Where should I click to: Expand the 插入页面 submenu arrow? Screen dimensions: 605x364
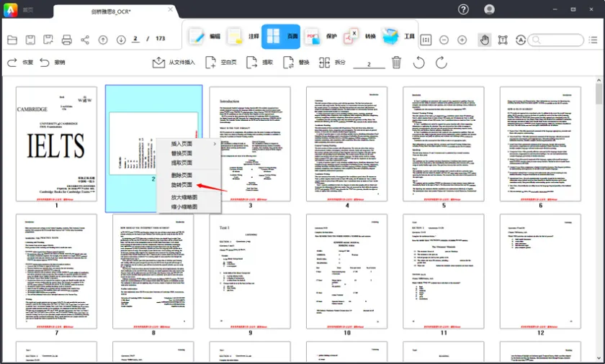pyautogui.click(x=215, y=144)
